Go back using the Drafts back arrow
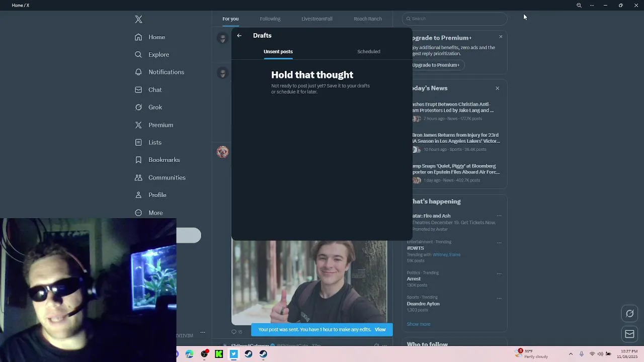This screenshot has width=644, height=362. tap(239, 36)
